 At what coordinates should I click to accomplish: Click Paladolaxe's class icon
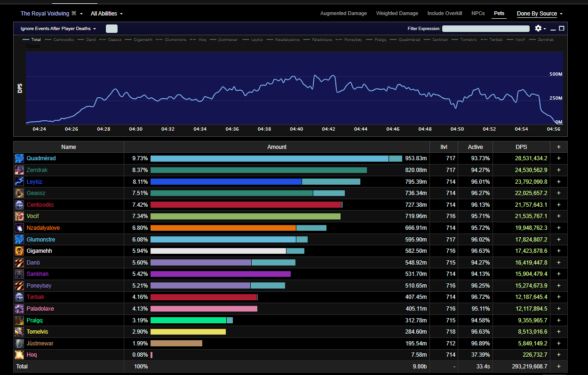(19, 309)
